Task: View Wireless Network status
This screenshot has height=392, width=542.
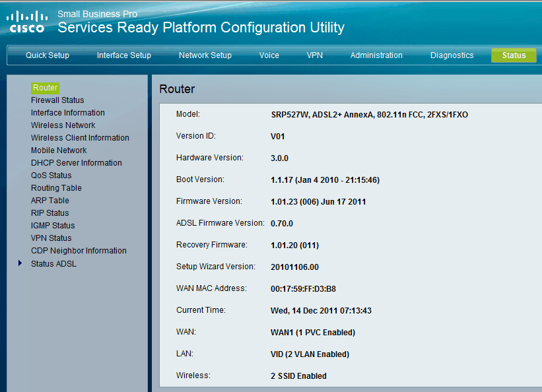Action: point(63,125)
